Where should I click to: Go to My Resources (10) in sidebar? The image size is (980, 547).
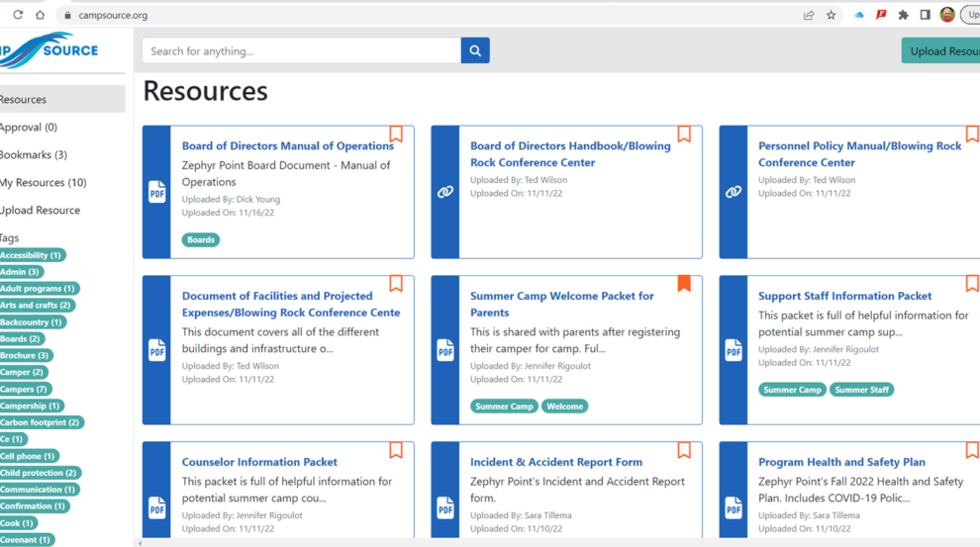pyautogui.click(x=43, y=183)
